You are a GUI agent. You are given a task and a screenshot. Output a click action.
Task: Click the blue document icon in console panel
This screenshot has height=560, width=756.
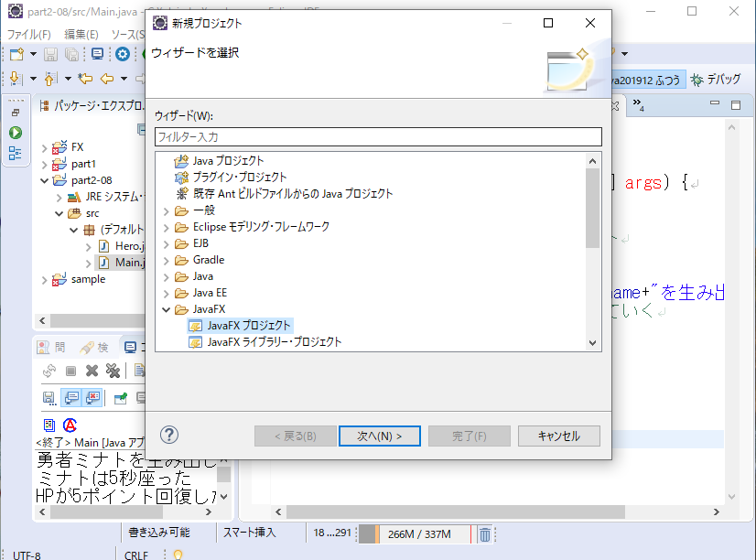[49, 425]
